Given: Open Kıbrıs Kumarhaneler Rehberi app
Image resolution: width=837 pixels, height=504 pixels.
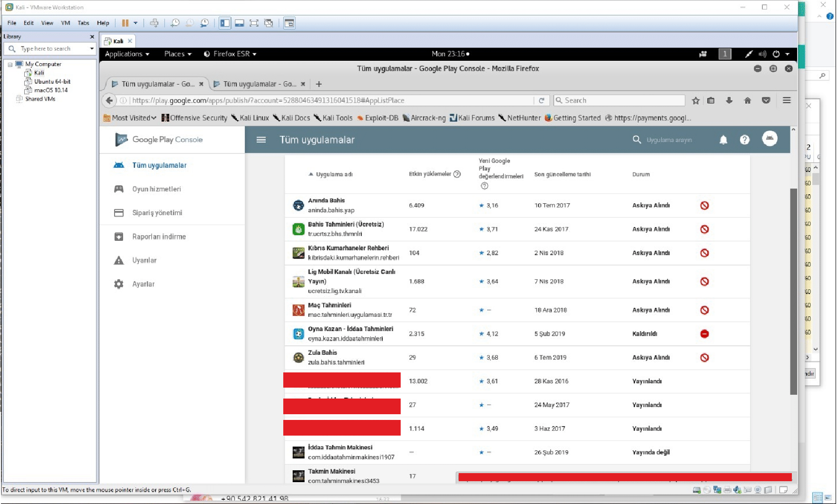Looking at the screenshot, I should tap(348, 248).
